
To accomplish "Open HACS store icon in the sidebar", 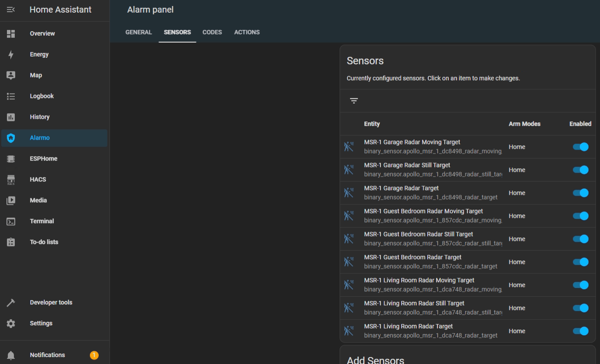I will coord(11,180).
